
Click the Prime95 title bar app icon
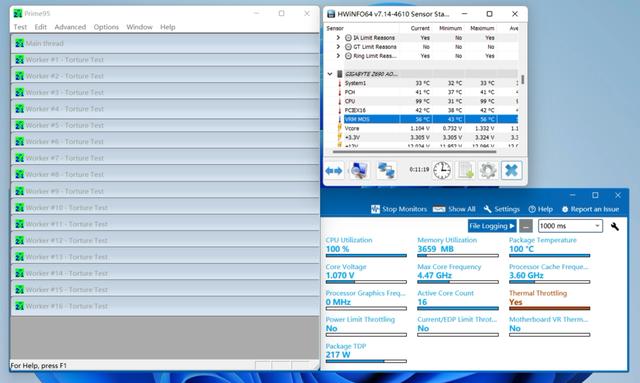[18, 13]
